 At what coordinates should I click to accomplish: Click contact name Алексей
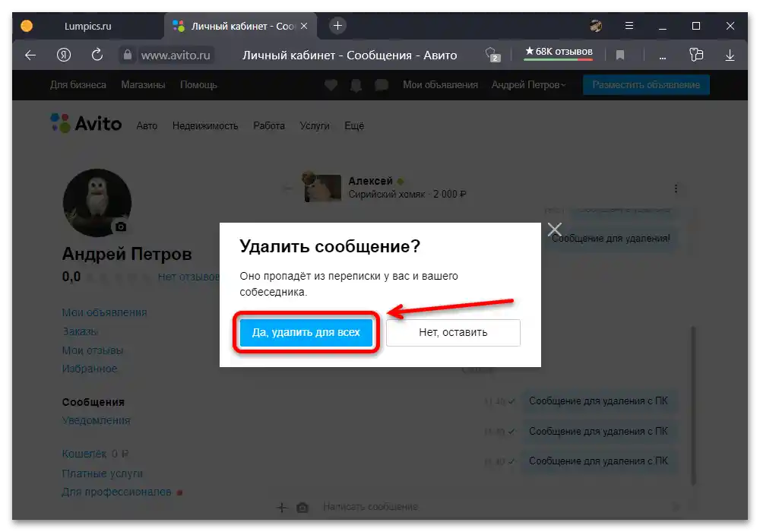pos(370,181)
